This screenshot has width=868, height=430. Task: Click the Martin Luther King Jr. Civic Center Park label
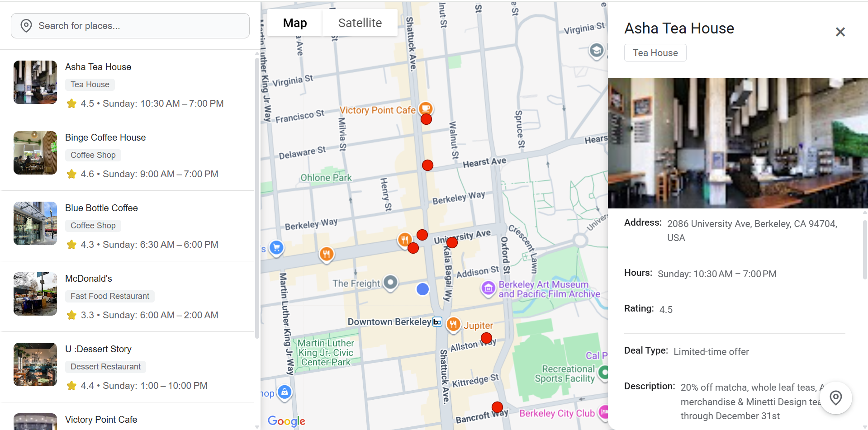coord(326,353)
